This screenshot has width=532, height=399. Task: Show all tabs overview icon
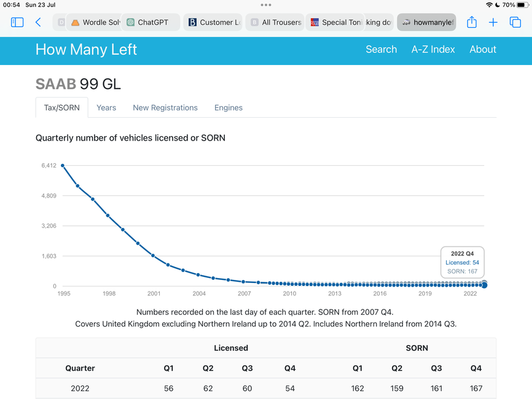point(515,22)
